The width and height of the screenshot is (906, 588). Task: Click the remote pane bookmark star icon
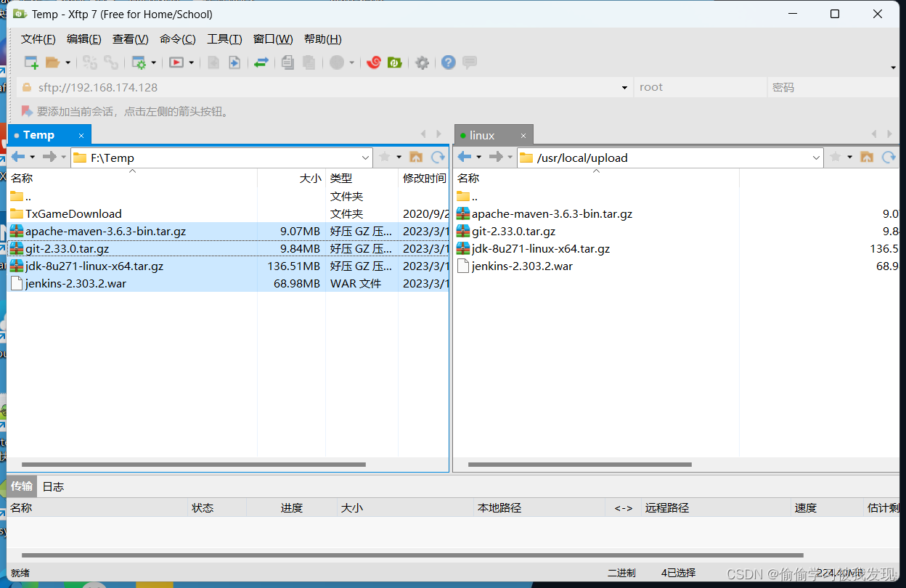tap(836, 157)
